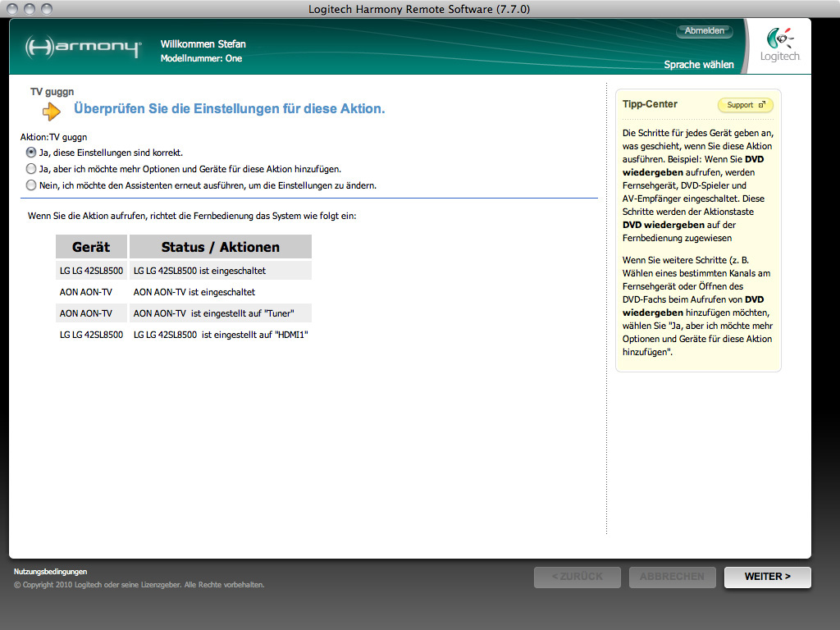Click 'AON AON-TV ist eingeschaltet' cell
The height and width of the screenshot is (630, 840).
point(220,292)
